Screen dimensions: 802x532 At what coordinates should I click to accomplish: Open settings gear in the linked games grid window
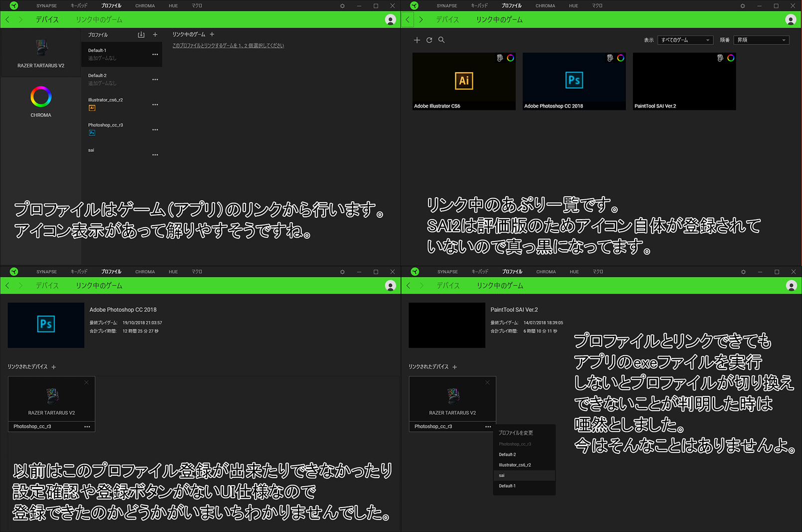click(x=743, y=6)
